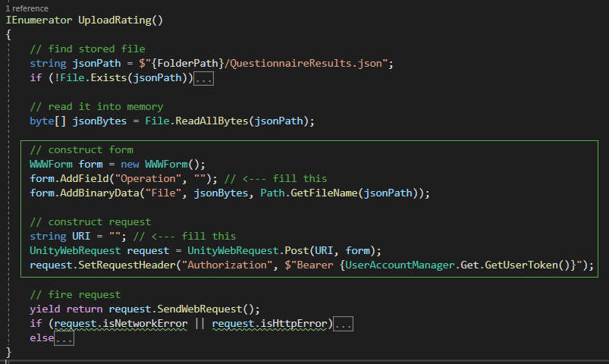This screenshot has width=609, height=364.
Task: Click the '// find stored file' comment
Action: point(87,49)
